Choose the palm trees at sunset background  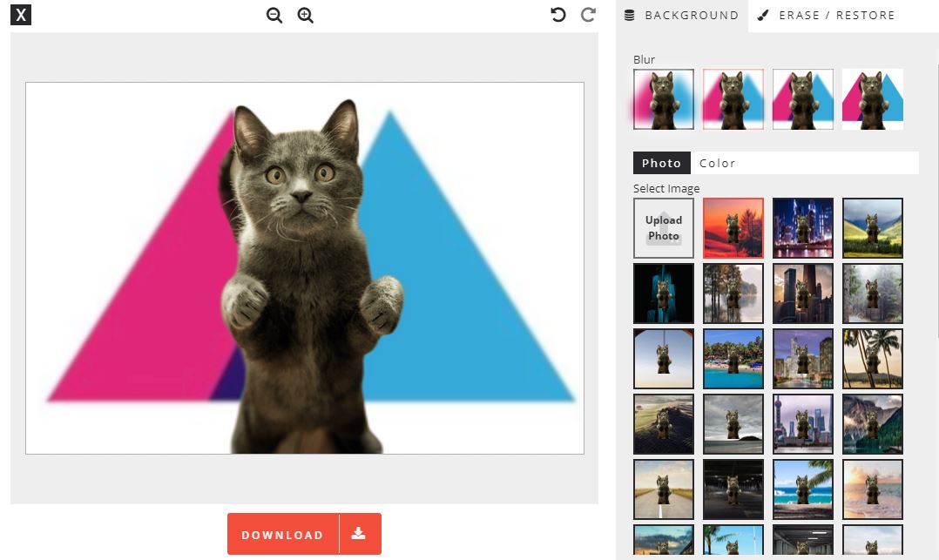coord(873,359)
